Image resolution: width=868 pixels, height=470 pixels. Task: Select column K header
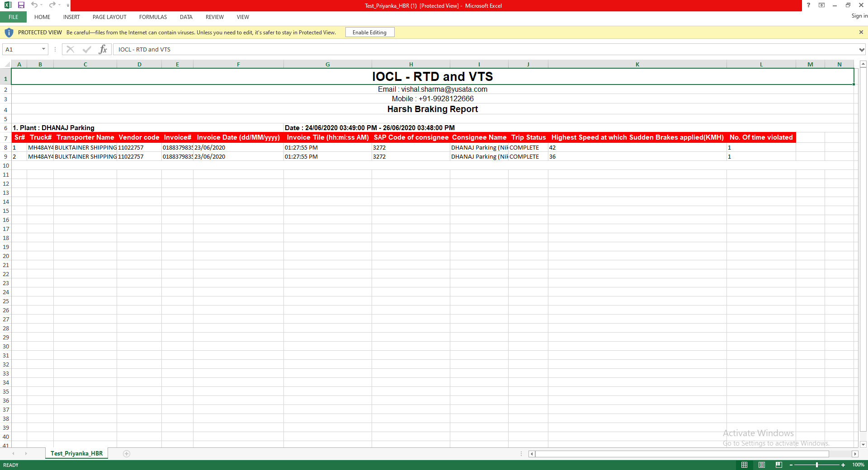[637, 64]
